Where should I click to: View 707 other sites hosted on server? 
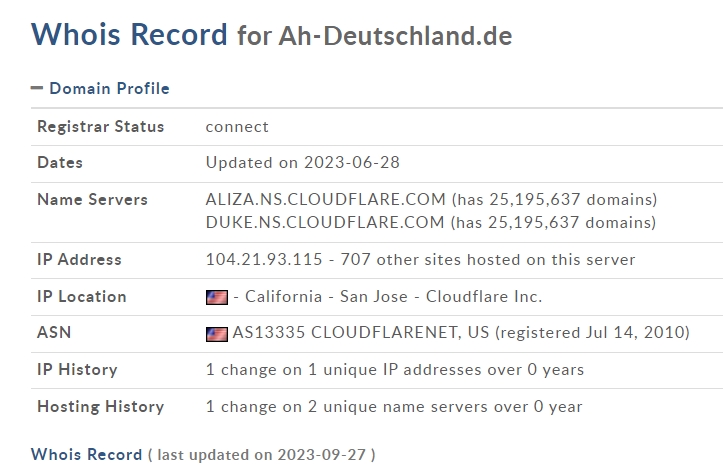pos(488,259)
